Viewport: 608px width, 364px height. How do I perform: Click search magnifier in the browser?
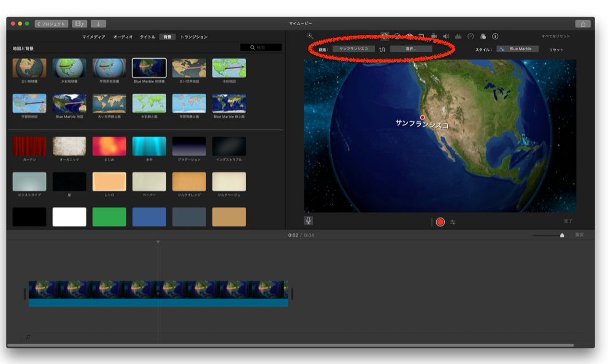click(x=252, y=48)
